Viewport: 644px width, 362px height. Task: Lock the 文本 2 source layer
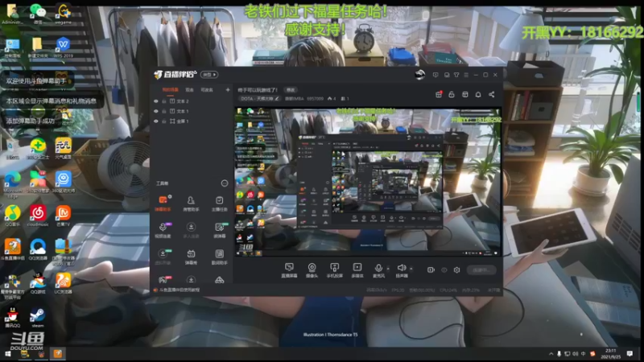[164, 101]
